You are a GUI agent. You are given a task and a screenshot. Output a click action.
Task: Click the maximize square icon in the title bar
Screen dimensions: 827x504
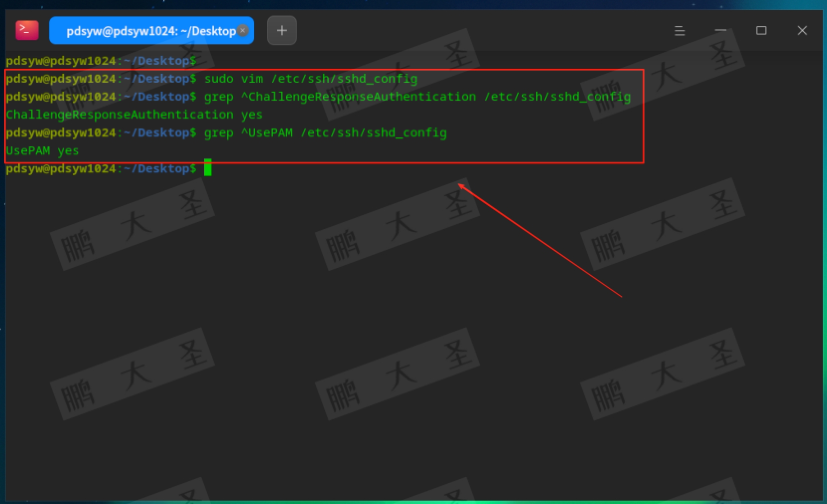click(x=761, y=30)
